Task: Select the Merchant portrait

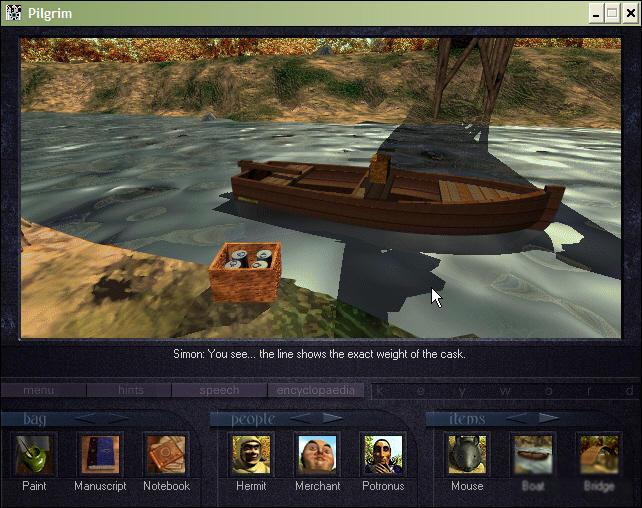Action: (317, 454)
